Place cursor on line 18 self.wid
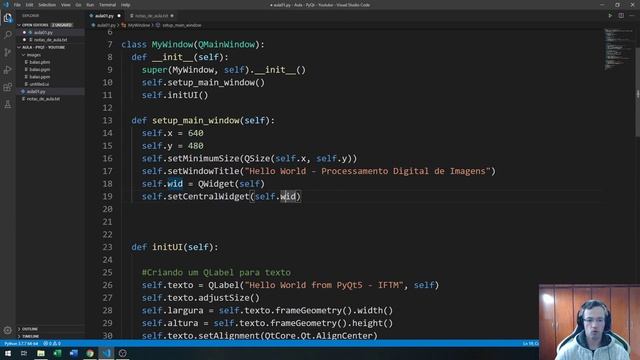Screen dimensions: 640x360 (162, 184)
